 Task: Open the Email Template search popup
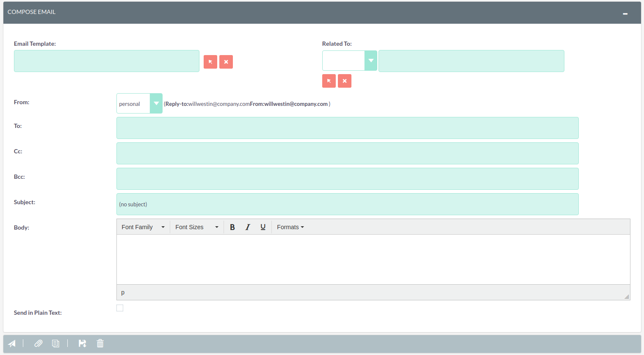(210, 61)
